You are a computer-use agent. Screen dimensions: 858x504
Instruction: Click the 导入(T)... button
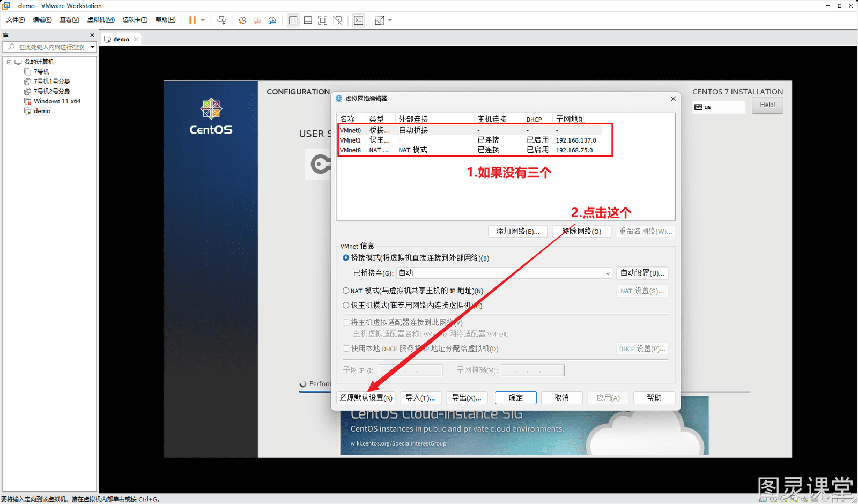point(420,398)
